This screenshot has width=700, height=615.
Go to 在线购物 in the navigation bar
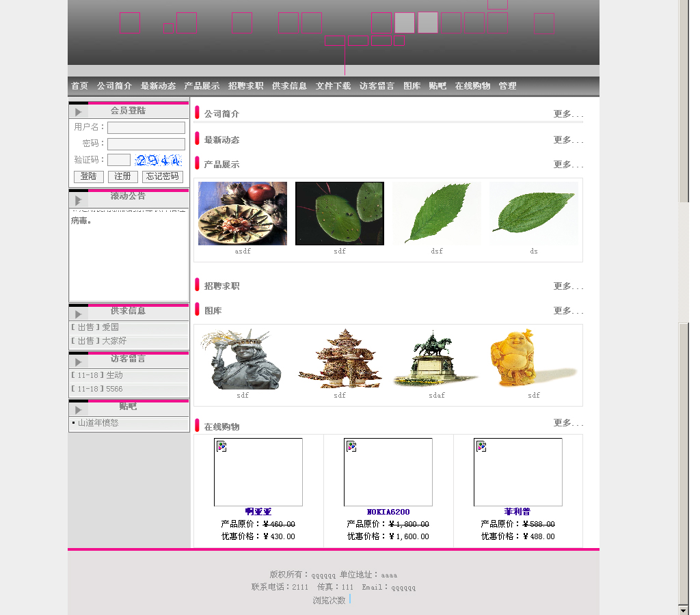click(472, 86)
